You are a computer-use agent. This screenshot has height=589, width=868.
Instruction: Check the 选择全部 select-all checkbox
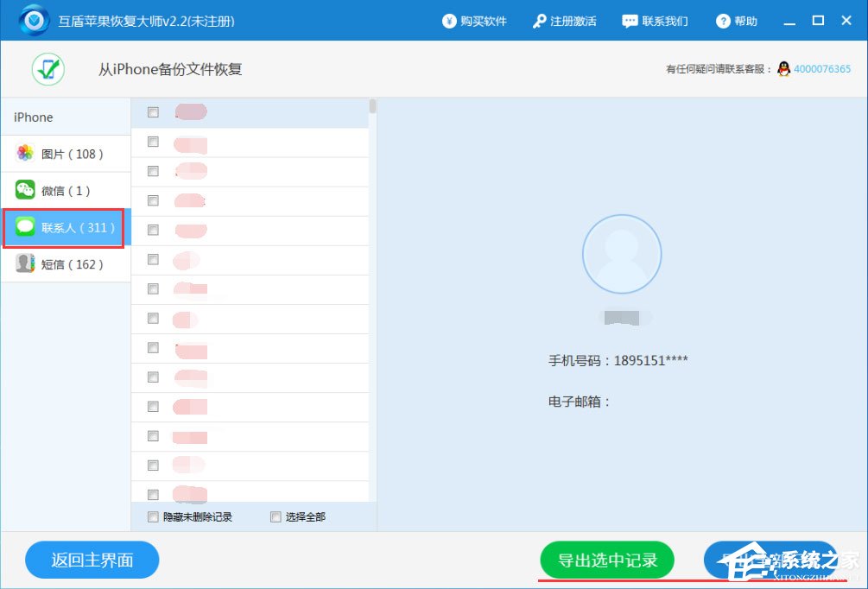[x=276, y=516]
